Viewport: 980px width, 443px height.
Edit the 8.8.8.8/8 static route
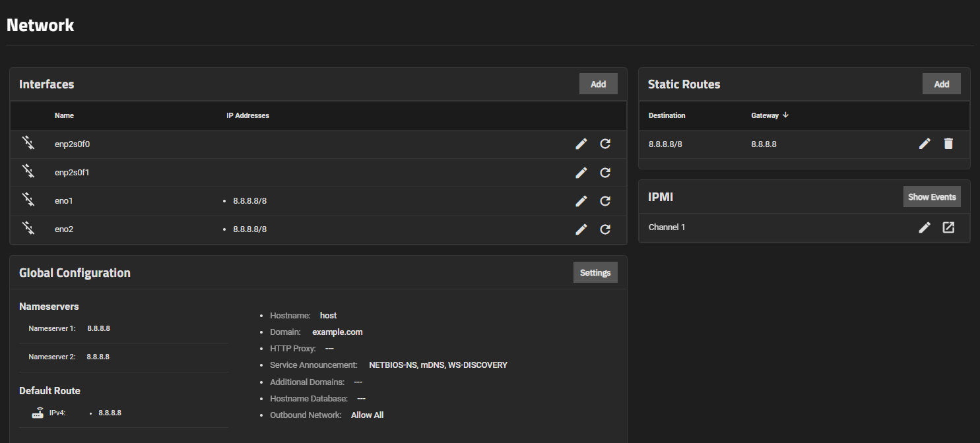[x=925, y=144]
